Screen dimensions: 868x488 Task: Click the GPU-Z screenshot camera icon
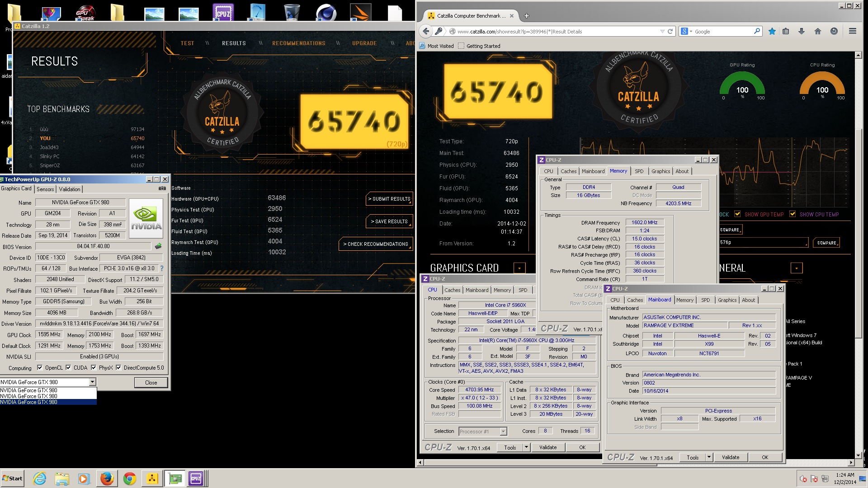pos(162,188)
